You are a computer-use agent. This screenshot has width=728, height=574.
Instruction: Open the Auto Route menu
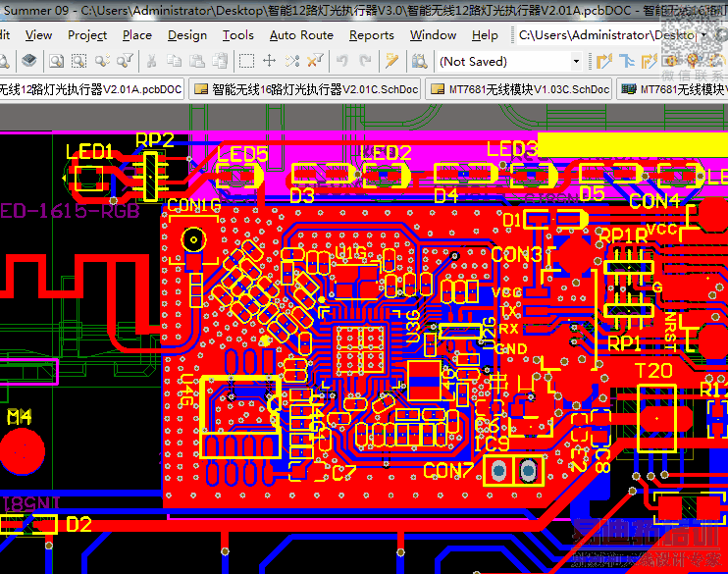[301, 35]
